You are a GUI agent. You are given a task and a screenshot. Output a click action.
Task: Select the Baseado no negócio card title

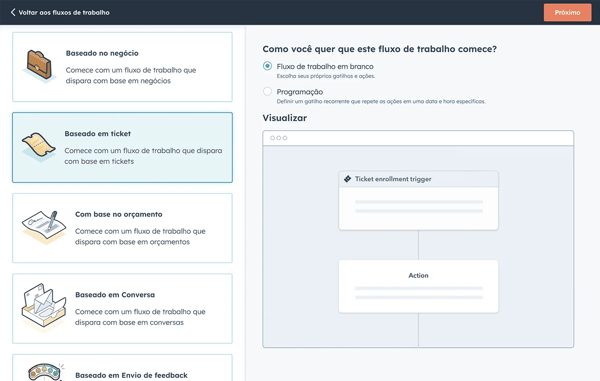point(102,53)
